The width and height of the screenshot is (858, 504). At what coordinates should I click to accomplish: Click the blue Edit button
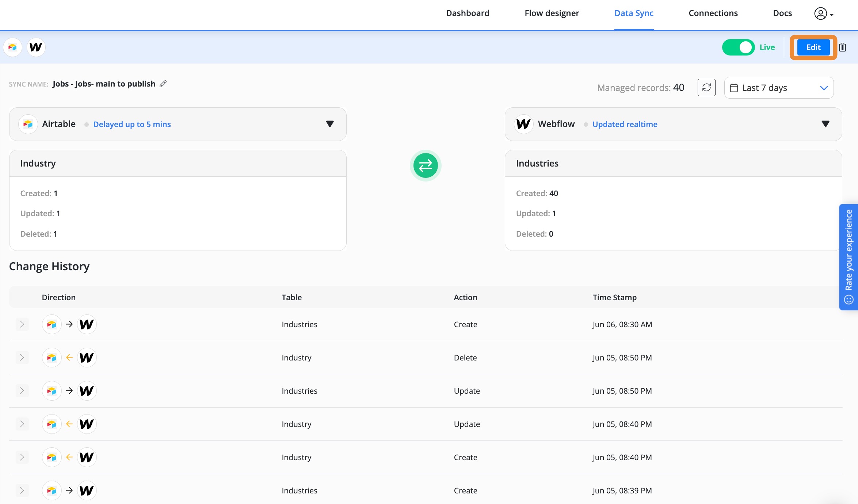[x=813, y=47]
